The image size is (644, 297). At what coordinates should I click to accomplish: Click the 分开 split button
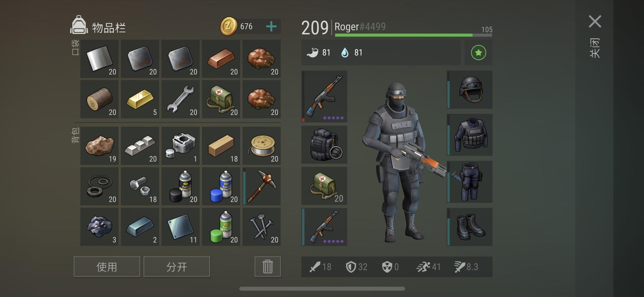[x=177, y=267]
